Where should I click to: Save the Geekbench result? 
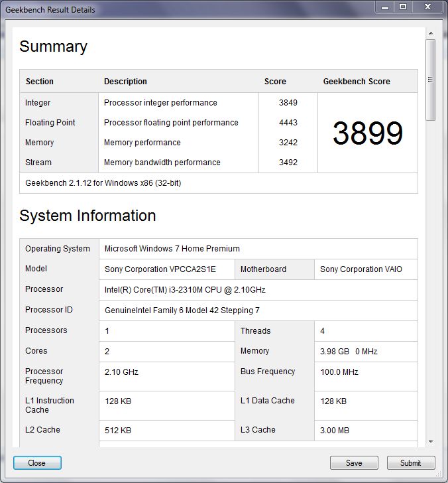[x=354, y=462]
